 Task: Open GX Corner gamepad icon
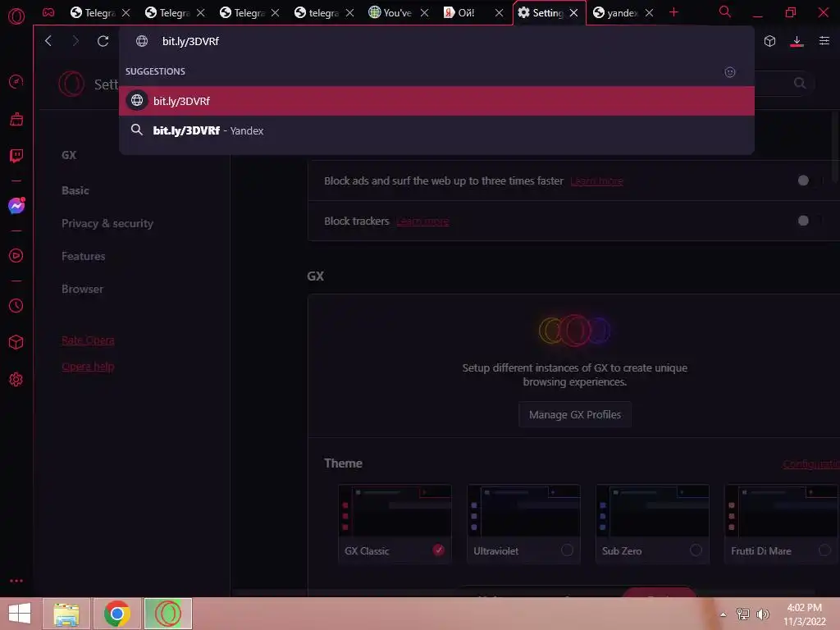[48, 12]
